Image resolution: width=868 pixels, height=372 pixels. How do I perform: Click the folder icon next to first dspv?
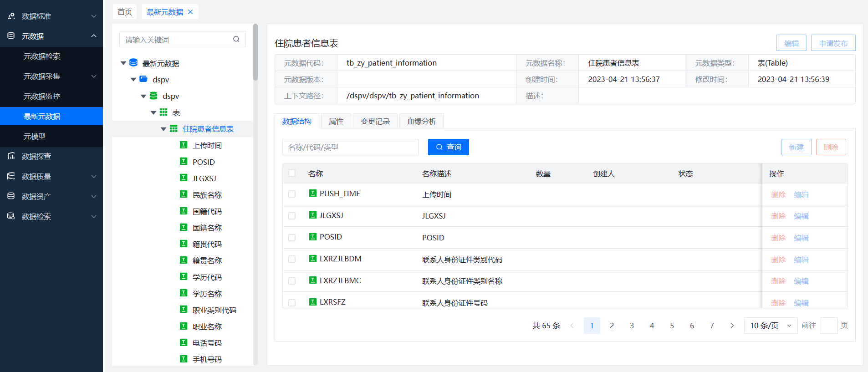coord(143,79)
